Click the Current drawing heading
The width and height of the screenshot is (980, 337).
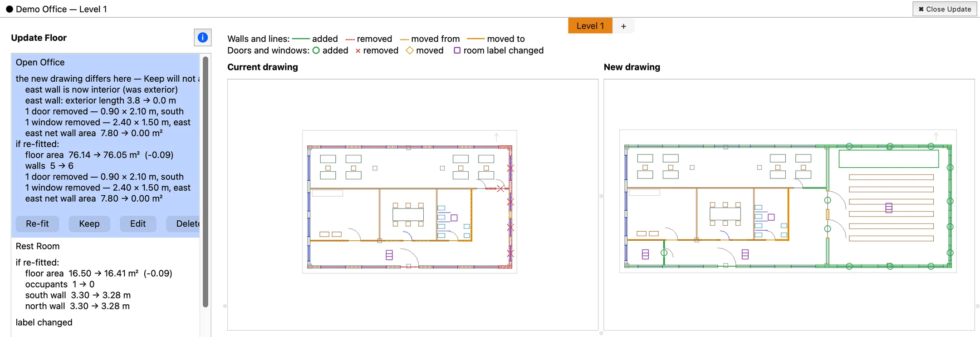(263, 67)
